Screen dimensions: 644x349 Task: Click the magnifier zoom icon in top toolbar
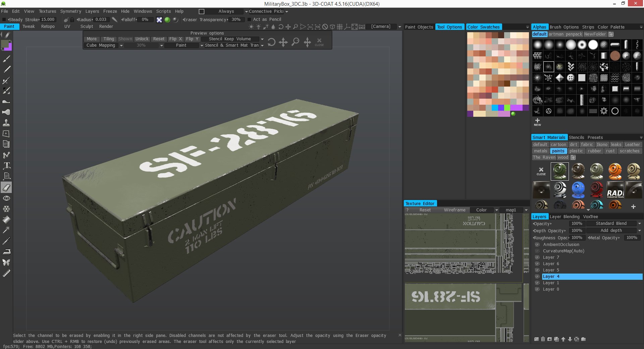click(x=296, y=27)
